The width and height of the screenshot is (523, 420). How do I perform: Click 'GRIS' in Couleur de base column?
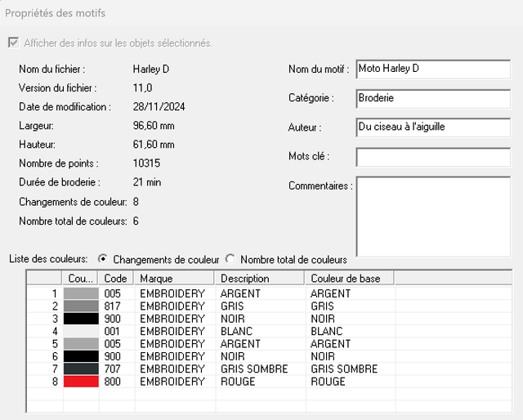pyautogui.click(x=322, y=306)
